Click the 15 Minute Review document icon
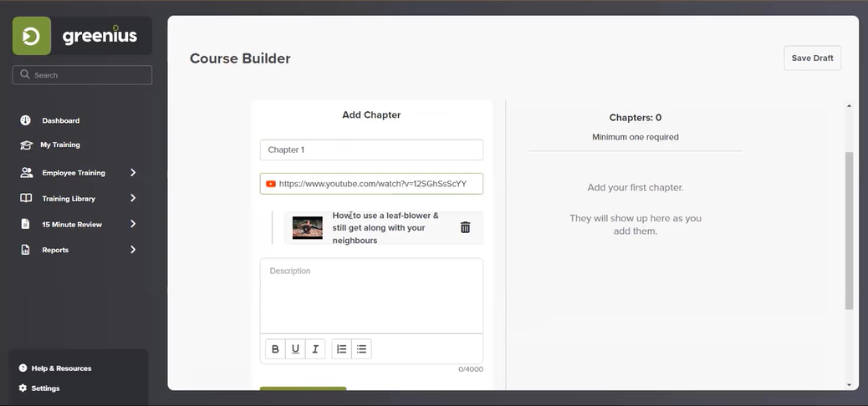 coord(25,224)
